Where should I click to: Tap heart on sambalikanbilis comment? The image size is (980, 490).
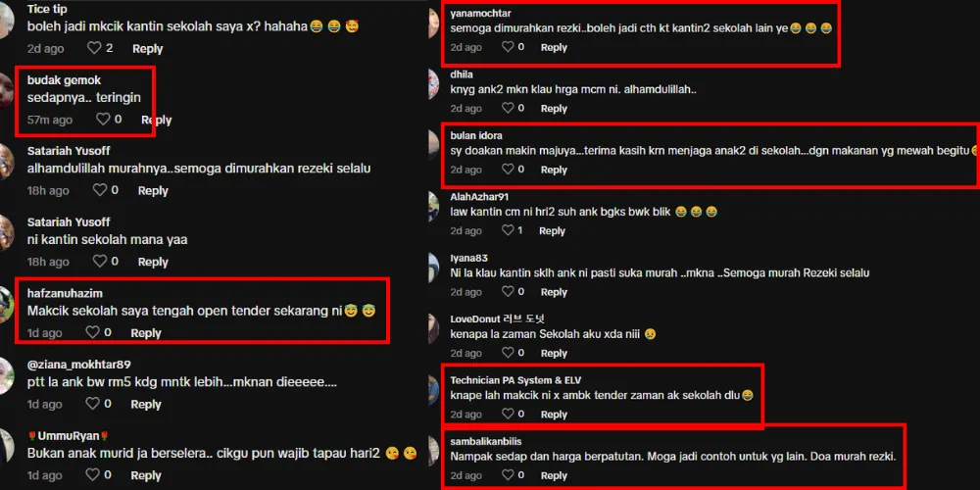point(508,475)
